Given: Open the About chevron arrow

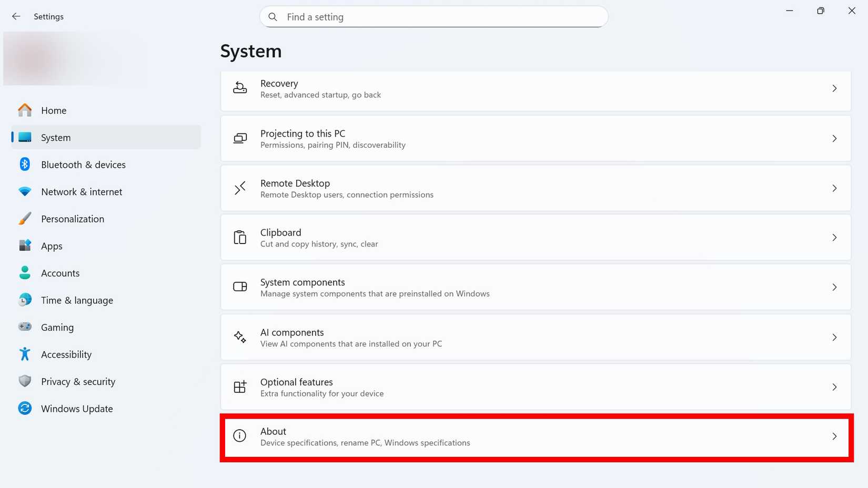Looking at the screenshot, I should tap(834, 436).
